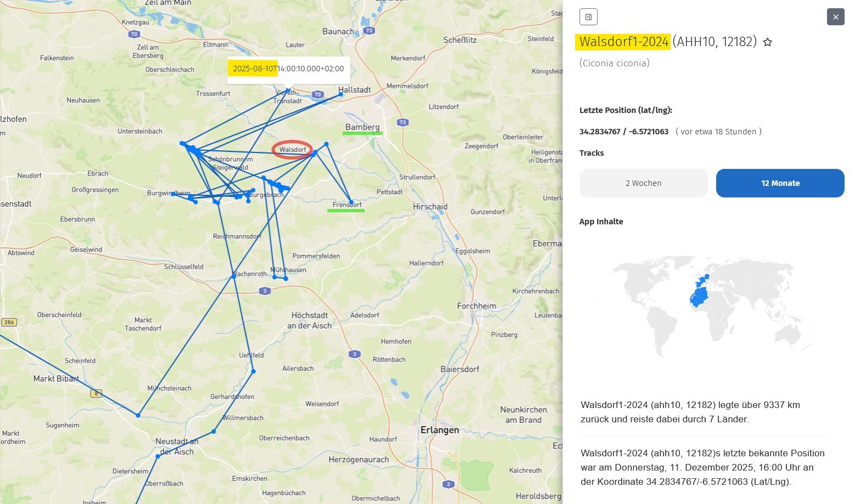Click the last position coordinates 34.2834767 / -6.5721063

(623, 132)
